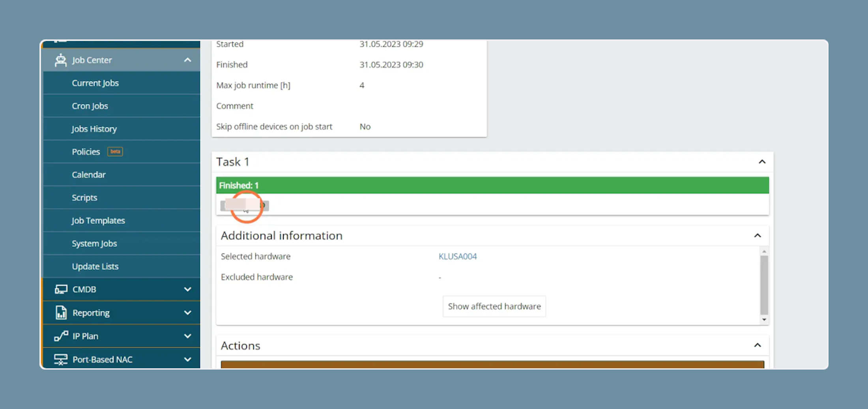This screenshot has height=409, width=868.
Task: Collapse the Task 1 panel
Action: click(762, 162)
